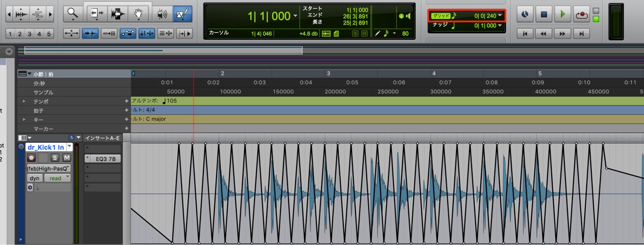Select the Scrubber speaker tool

(x=161, y=14)
